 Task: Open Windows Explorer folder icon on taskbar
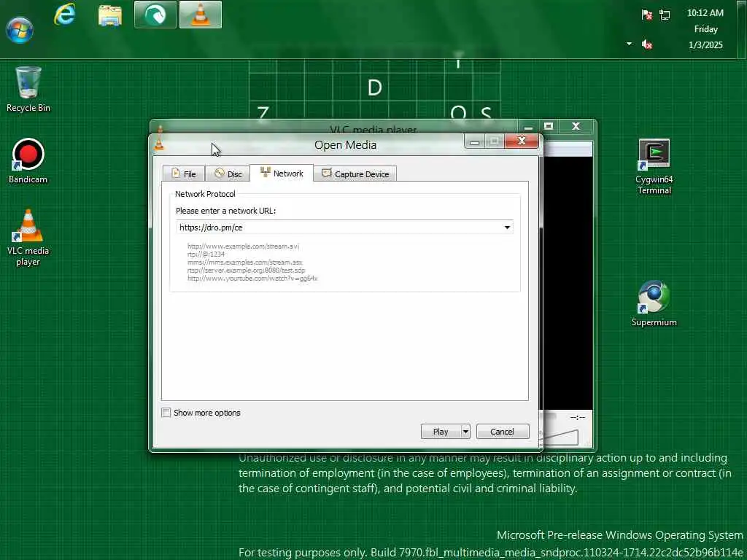pos(110,15)
